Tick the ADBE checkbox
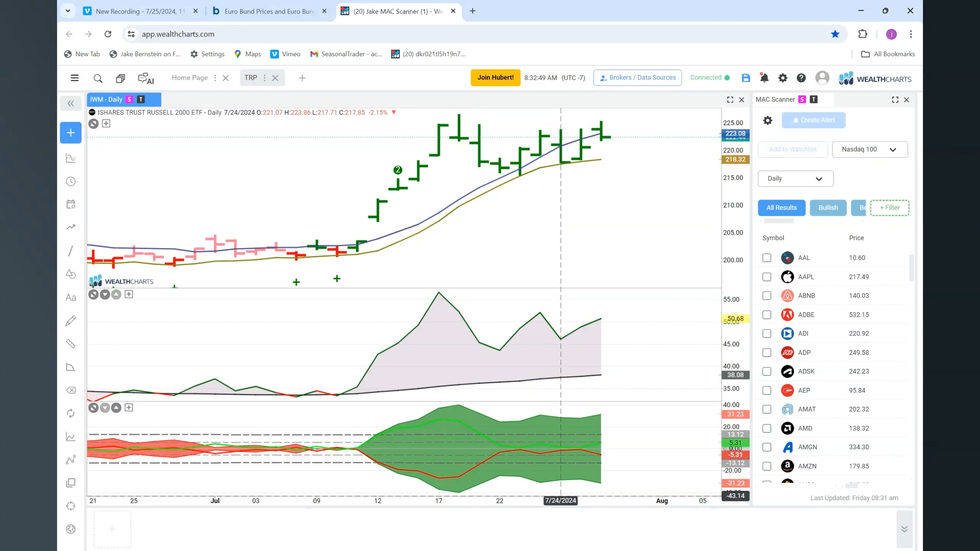The height and width of the screenshot is (551, 980). tap(767, 315)
